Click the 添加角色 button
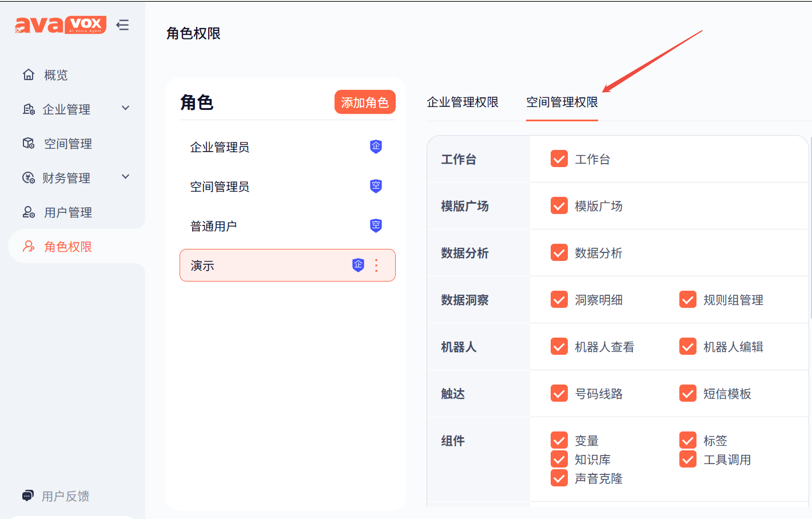Image resolution: width=812 pixels, height=519 pixels. pyautogui.click(x=365, y=102)
